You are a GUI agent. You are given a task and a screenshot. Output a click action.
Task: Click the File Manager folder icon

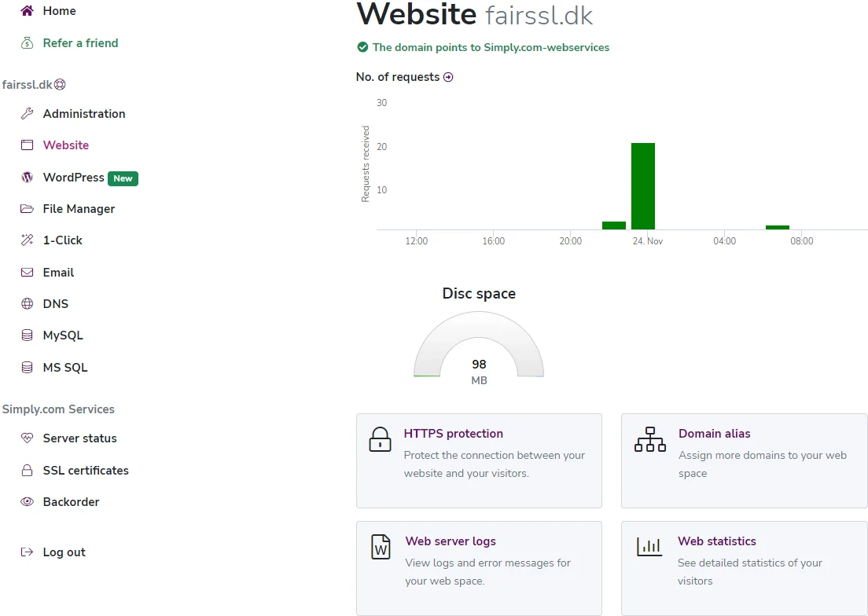point(27,208)
